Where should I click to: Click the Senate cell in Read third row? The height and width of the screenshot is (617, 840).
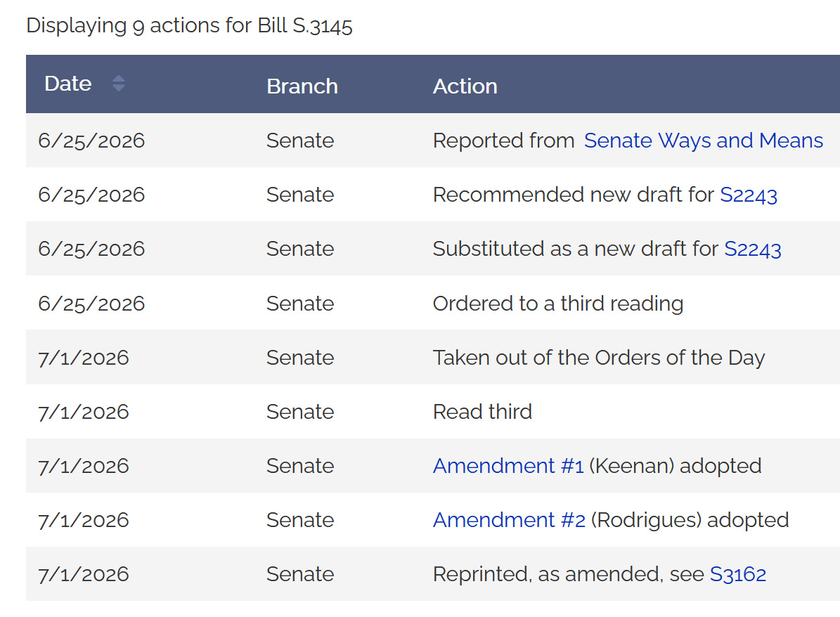(x=300, y=412)
